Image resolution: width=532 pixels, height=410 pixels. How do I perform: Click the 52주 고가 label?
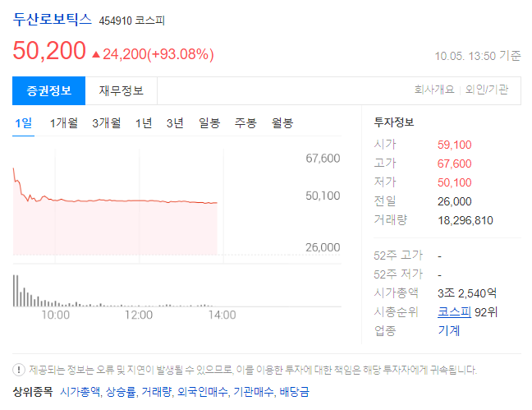398,256
